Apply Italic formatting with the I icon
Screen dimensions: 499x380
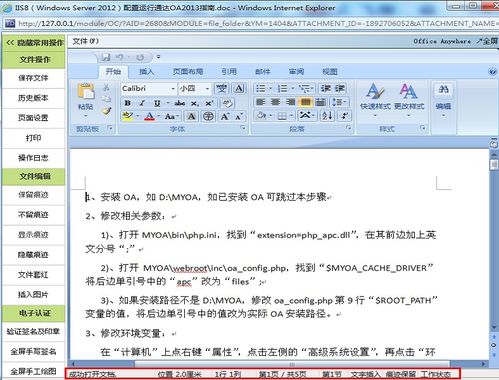142,103
